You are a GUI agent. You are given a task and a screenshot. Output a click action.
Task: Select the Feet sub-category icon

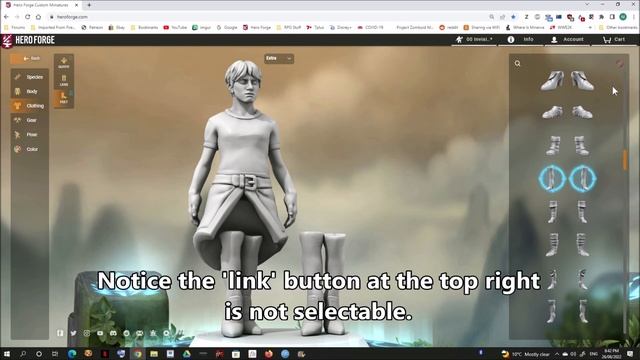click(64, 98)
